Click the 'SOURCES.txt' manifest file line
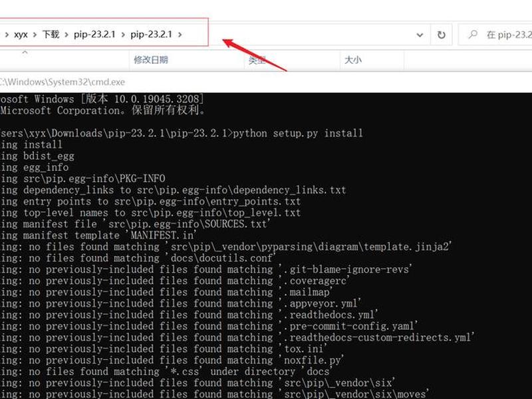532x399 pixels. [x=135, y=224]
